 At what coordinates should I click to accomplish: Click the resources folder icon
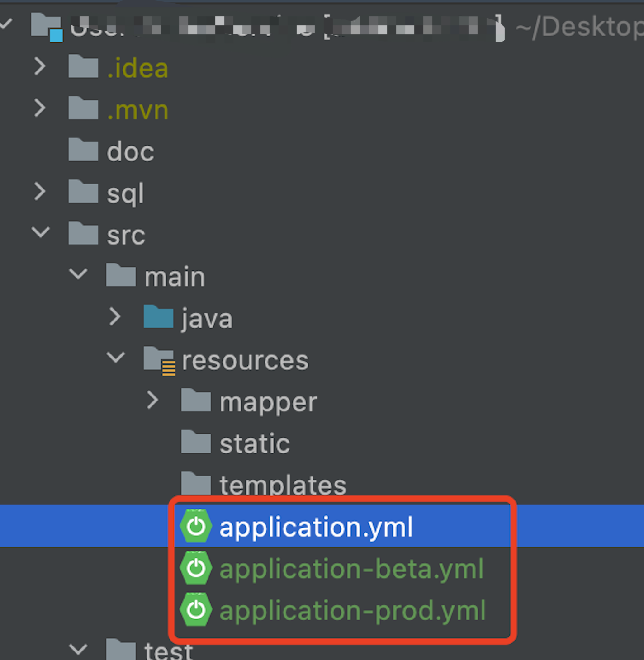click(x=160, y=360)
